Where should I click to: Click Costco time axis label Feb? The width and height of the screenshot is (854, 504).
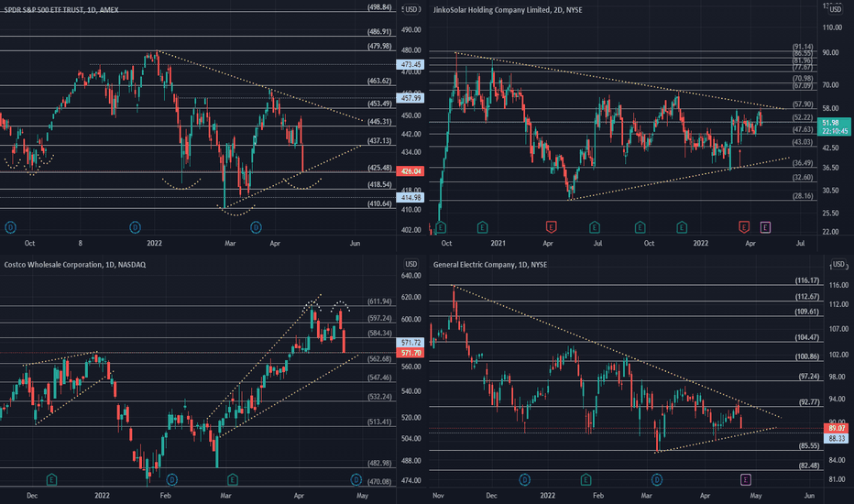165,495
